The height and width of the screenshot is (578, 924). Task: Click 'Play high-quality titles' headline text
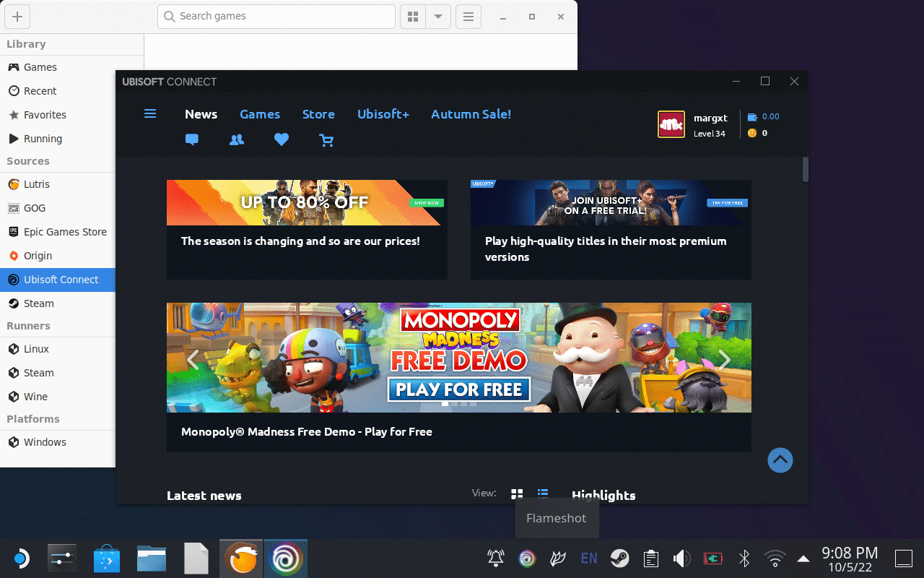pos(606,249)
